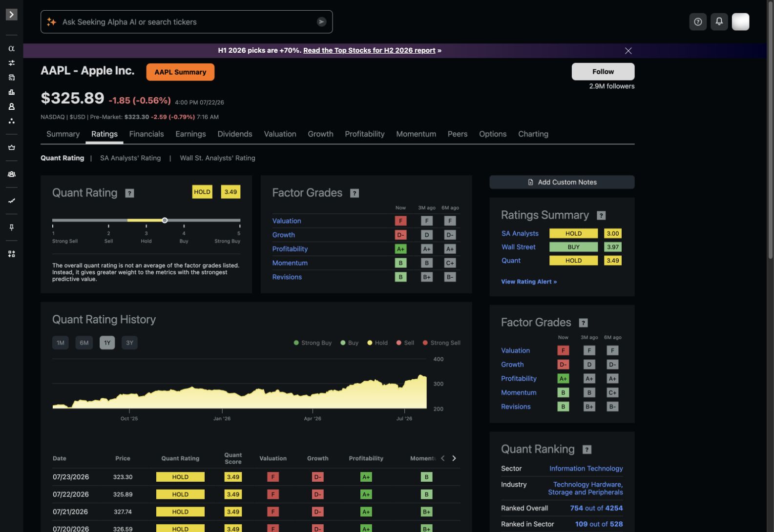Image resolution: width=774 pixels, height=532 pixels.
Task: Toggle the Hold legend item
Action: tap(378, 343)
